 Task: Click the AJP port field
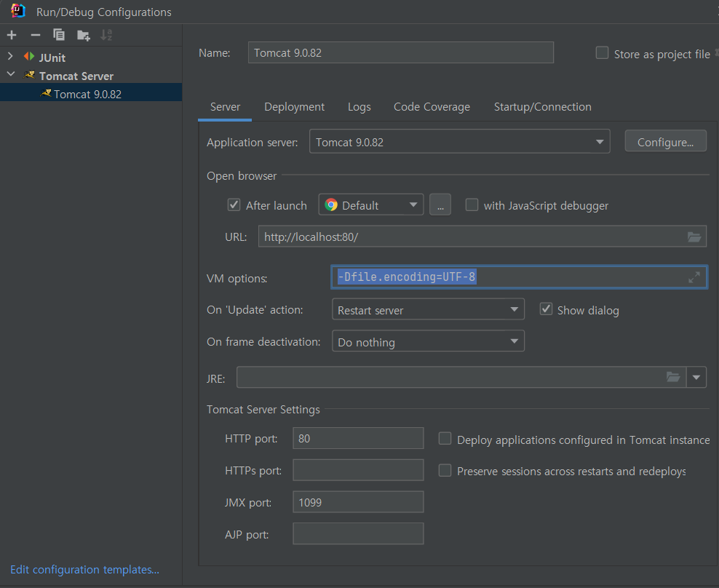click(x=358, y=533)
